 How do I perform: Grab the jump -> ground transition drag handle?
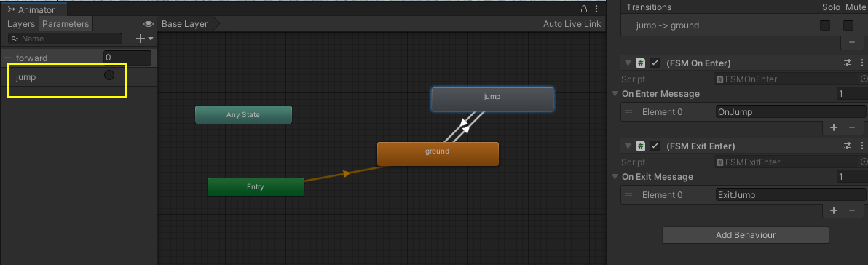(x=629, y=25)
